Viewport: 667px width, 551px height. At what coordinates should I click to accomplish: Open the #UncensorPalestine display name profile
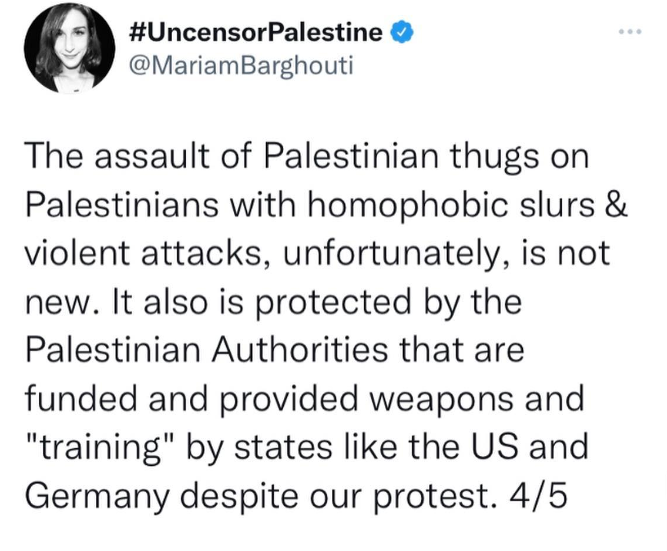click(x=255, y=32)
